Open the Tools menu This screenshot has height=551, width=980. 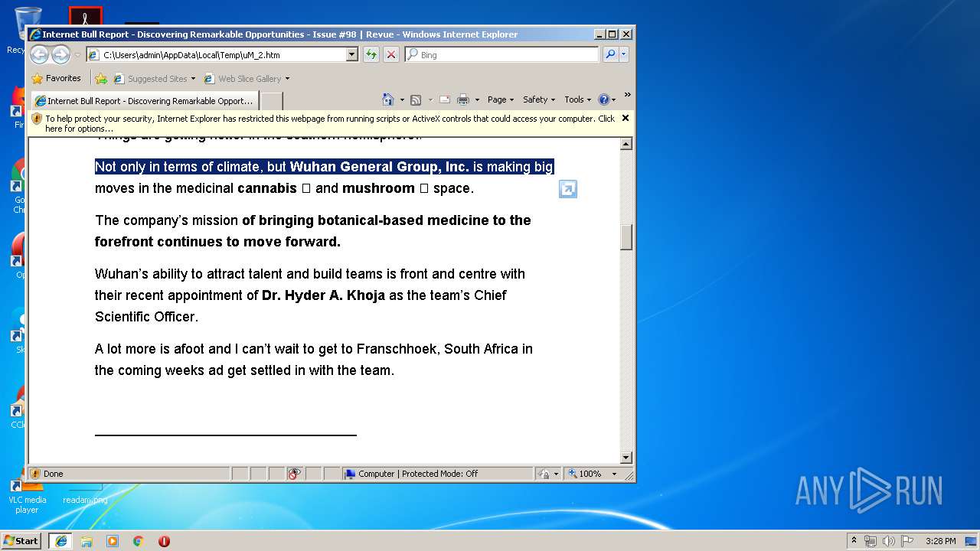pos(577,99)
